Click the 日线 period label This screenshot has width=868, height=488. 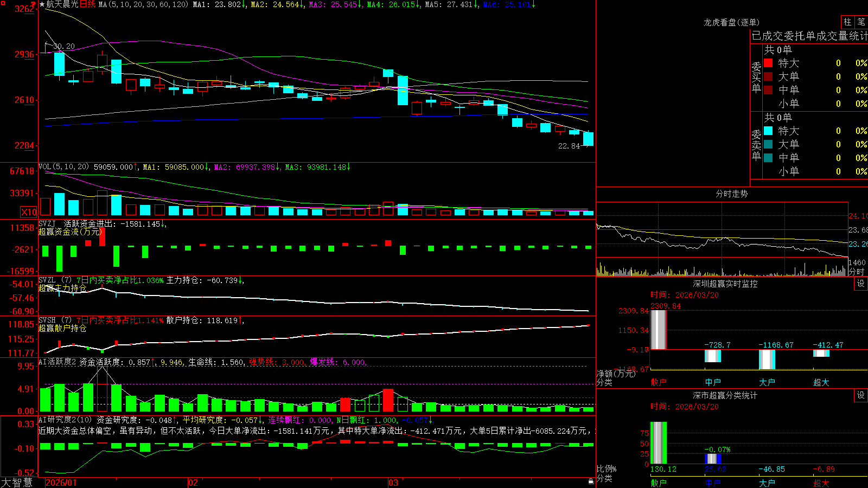87,4
